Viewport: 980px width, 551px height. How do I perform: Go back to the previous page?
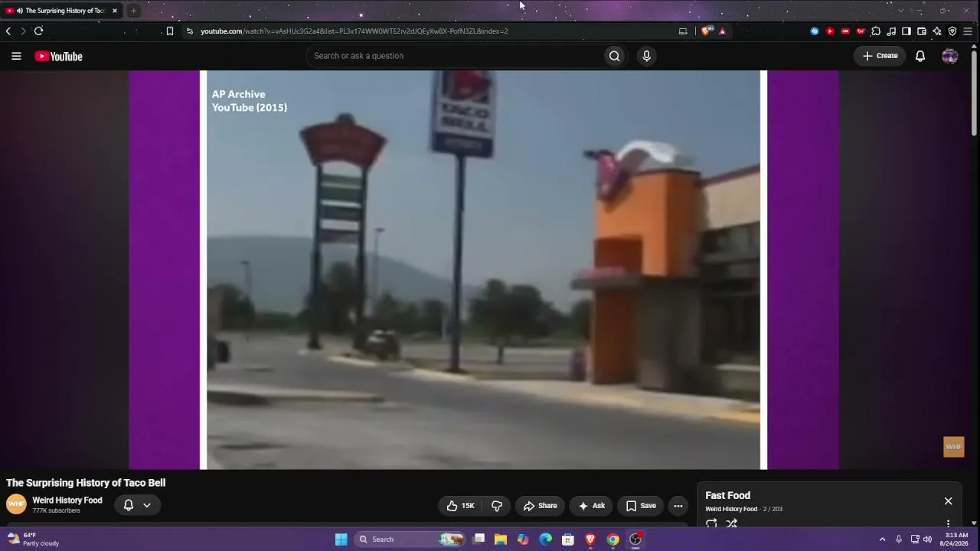click(x=8, y=31)
